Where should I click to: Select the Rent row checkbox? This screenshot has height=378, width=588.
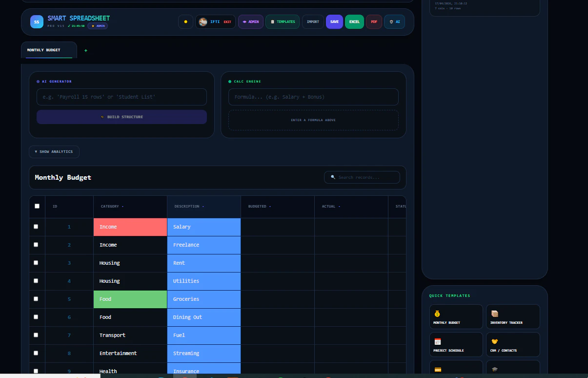(36, 263)
